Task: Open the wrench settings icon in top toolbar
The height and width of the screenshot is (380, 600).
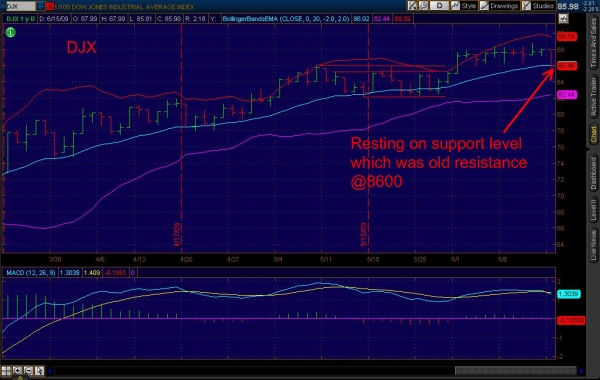Action: 423,6
